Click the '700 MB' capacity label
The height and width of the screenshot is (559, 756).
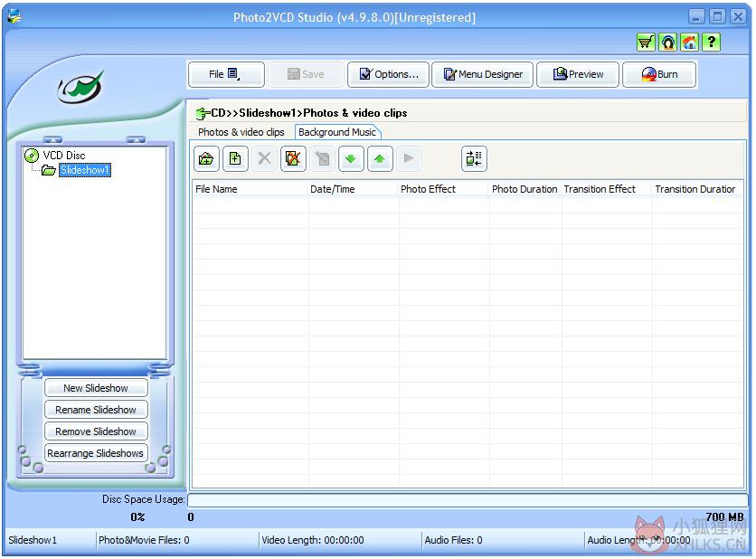[724, 517]
